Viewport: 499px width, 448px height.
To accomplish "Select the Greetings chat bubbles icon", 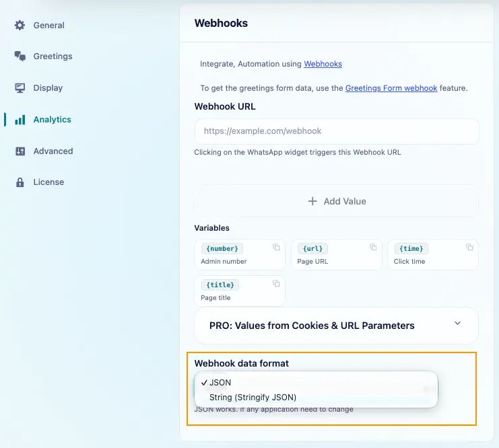I will point(20,56).
